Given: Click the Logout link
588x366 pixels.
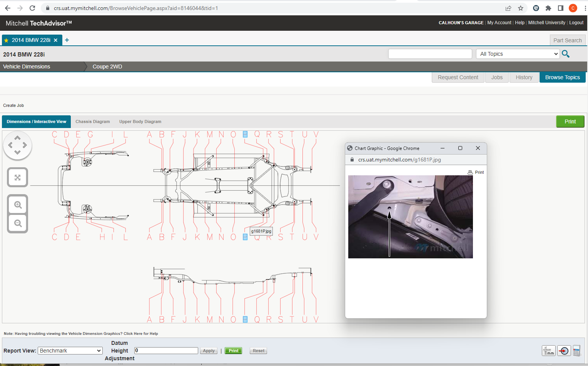Looking at the screenshot, I should [576, 23].
